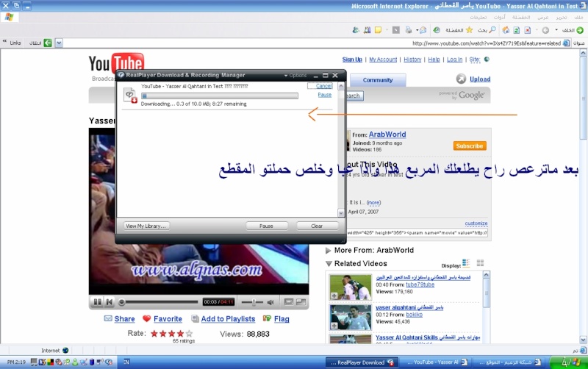Screen dimensions: 588x369
Task: Click the RealPlayer download progress bar
Action: coord(219,96)
